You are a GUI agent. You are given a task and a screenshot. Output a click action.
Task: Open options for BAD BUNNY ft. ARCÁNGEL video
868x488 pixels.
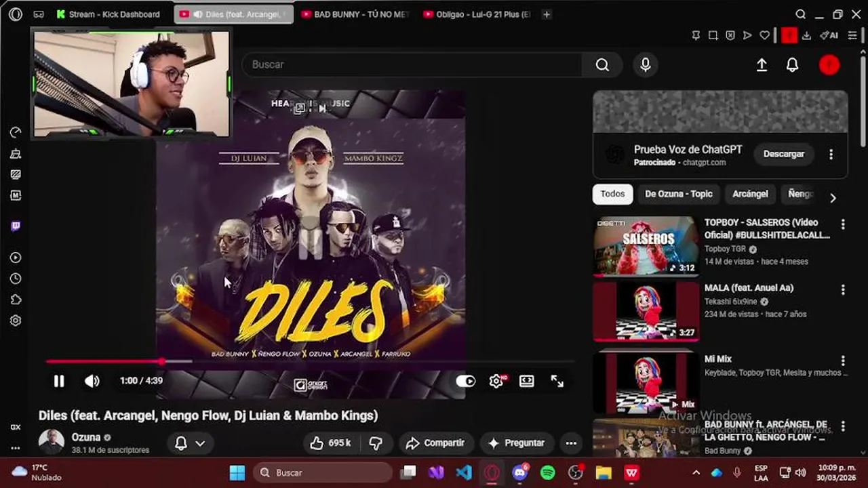(843, 426)
